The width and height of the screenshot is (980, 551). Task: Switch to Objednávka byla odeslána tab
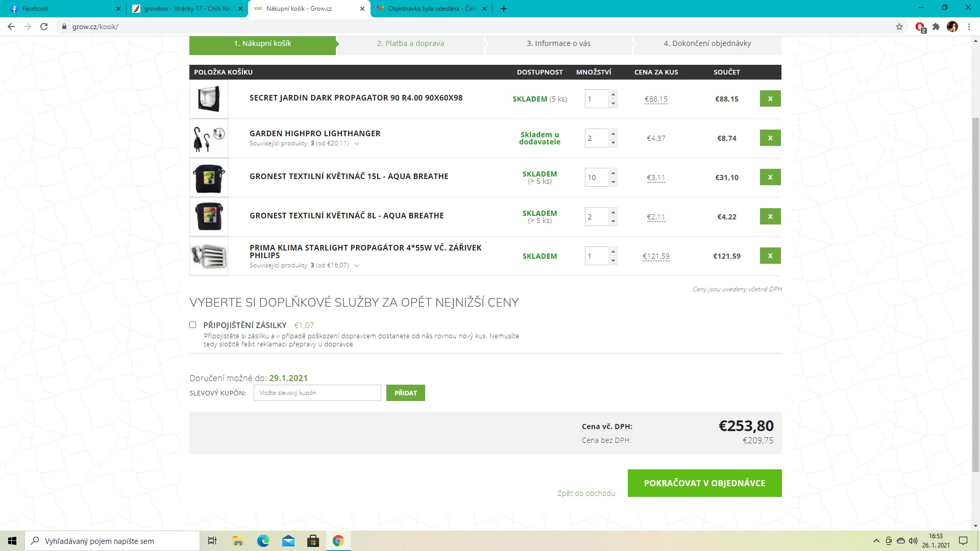click(x=432, y=9)
